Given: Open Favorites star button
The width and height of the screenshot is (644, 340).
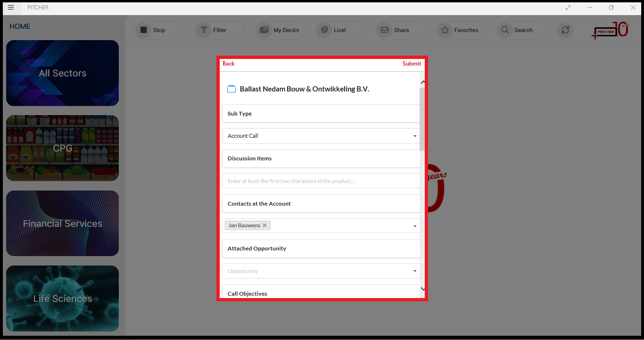Looking at the screenshot, I should point(445,30).
